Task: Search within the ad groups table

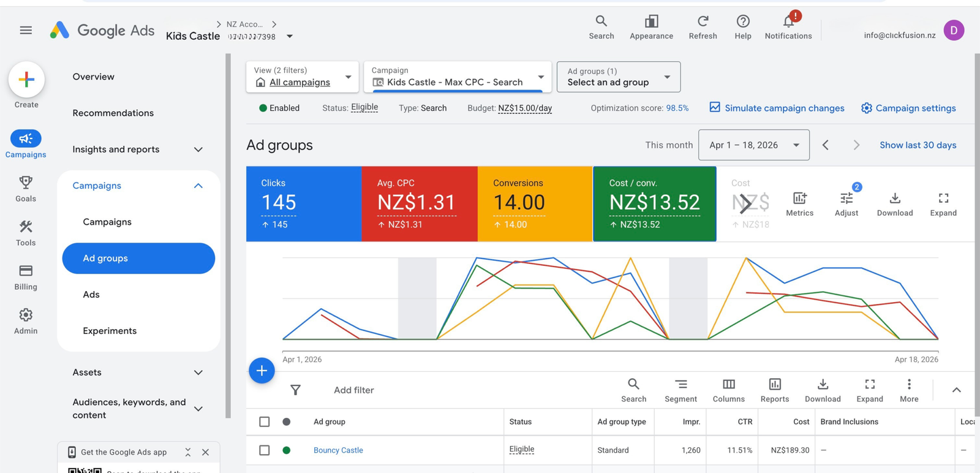Action: coord(633,390)
